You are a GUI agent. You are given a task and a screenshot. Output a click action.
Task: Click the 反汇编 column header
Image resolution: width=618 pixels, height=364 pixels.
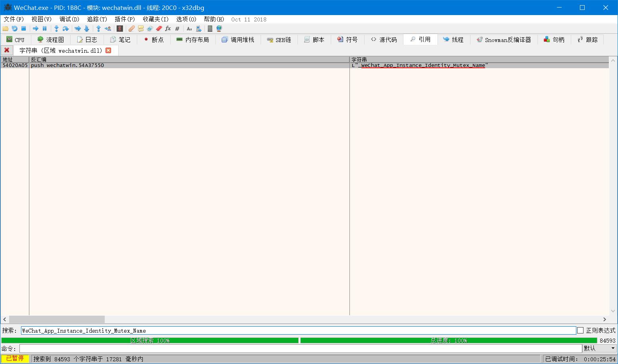click(x=189, y=59)
